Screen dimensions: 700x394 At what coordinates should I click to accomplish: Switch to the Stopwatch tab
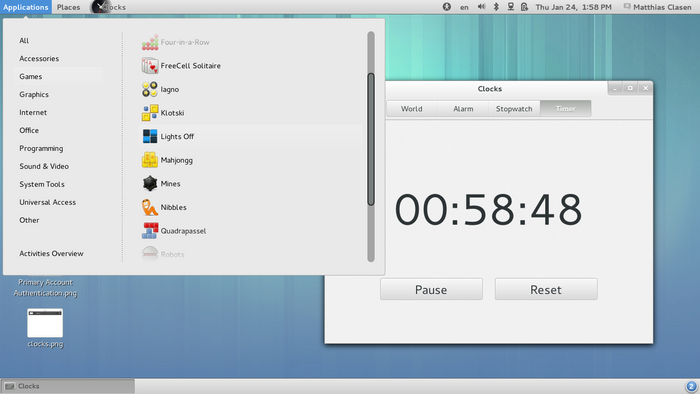[x=514, y=108]
